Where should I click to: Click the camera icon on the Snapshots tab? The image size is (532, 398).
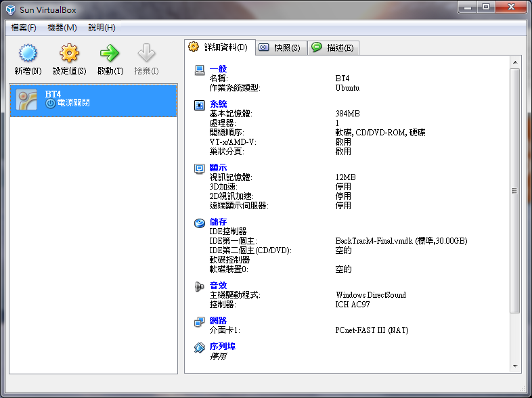coord(263,47)
